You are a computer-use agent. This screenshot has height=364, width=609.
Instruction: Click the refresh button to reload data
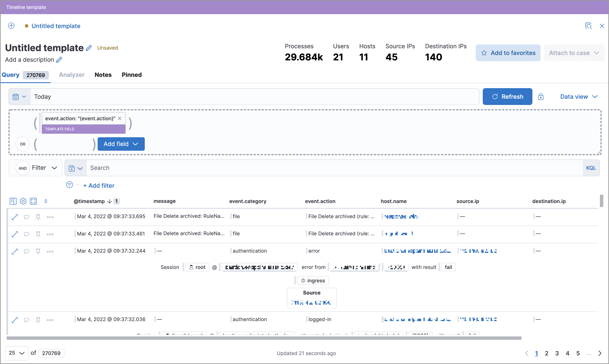pyautogui.click(x=507, y=96)
